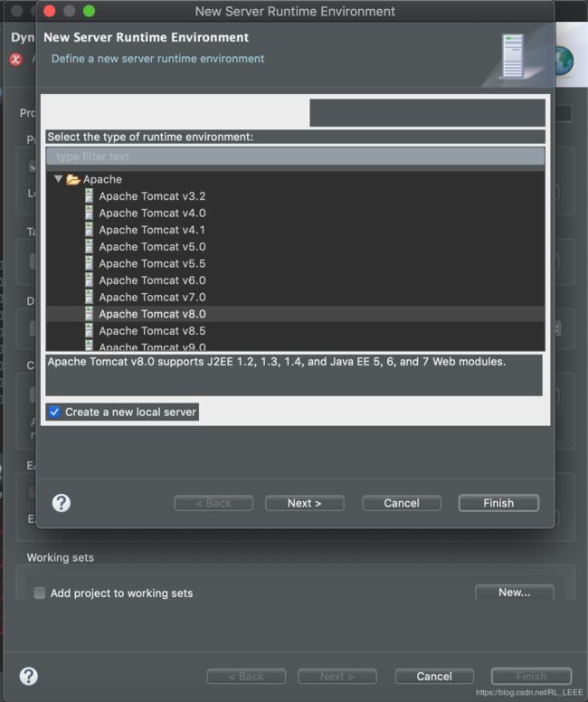Uncheck Create a new local server
The height and width of the screenshot is (702, 588).
tap(54, 412)
